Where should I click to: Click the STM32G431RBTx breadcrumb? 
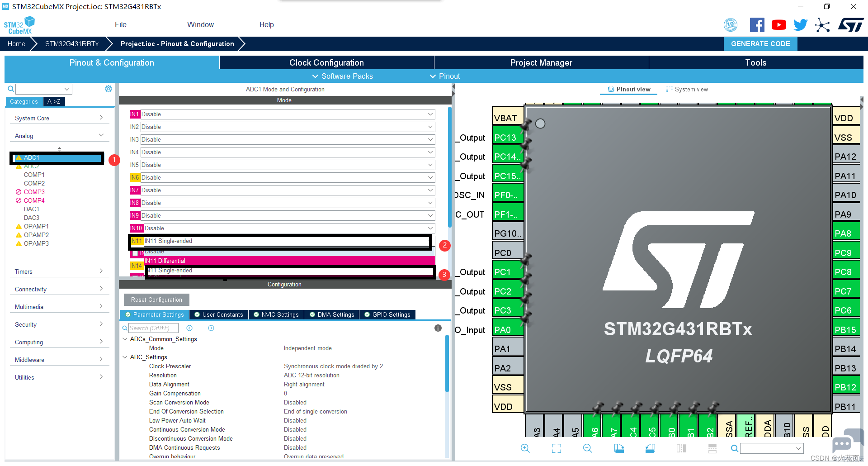pyautogui.click(x=72, y=44)
